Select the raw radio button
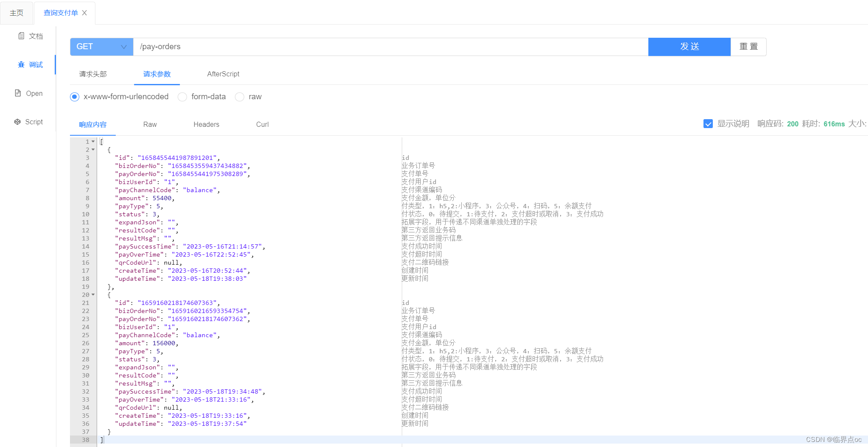The height and width of the screenshot is (447, 868). click(240, 97)
